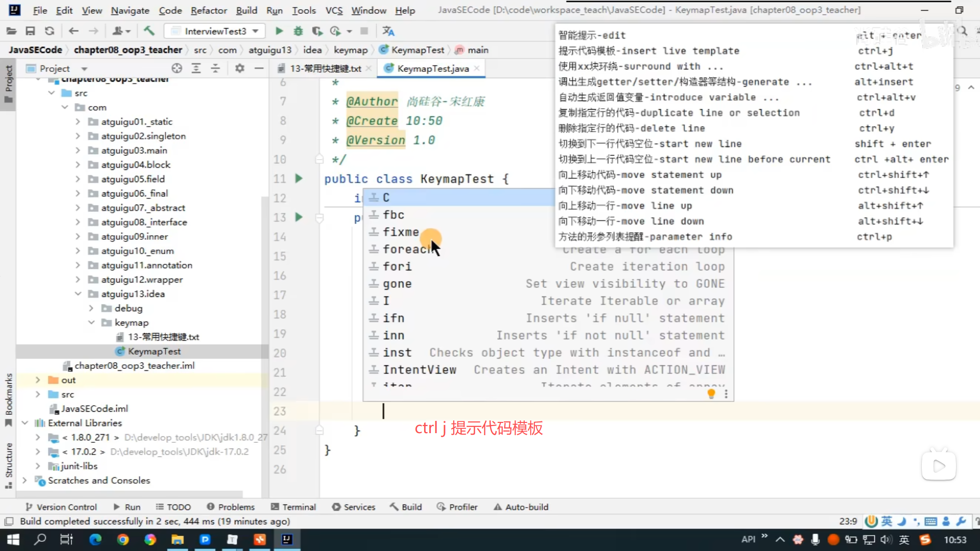This screenshot has width=980, height=551.
Task: Click the Build hammer icon
Action: tap(149, 31)
